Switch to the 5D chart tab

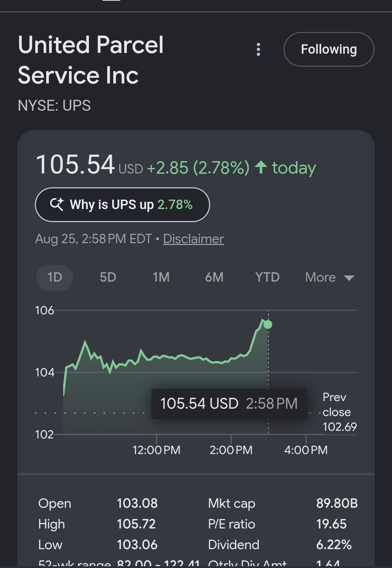[108, 277]
